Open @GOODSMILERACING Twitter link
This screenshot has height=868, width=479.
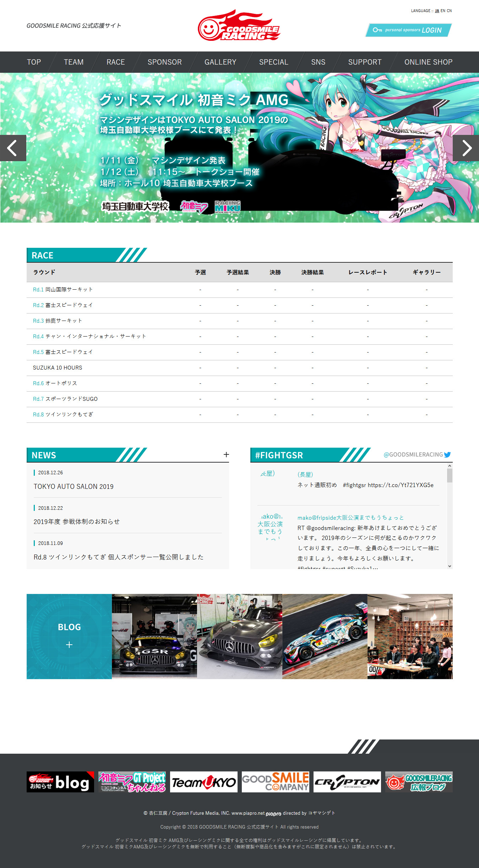tap(413, 455)
